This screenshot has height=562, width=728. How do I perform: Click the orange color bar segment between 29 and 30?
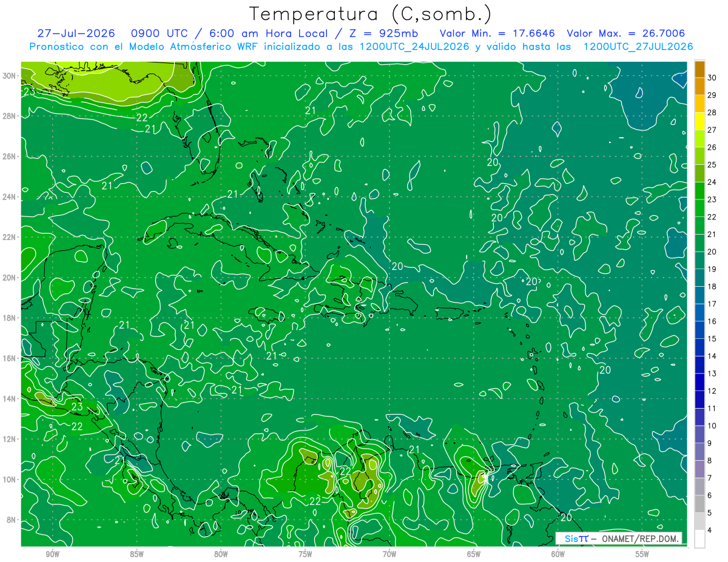pyautogui.click(x=699, y=87)
